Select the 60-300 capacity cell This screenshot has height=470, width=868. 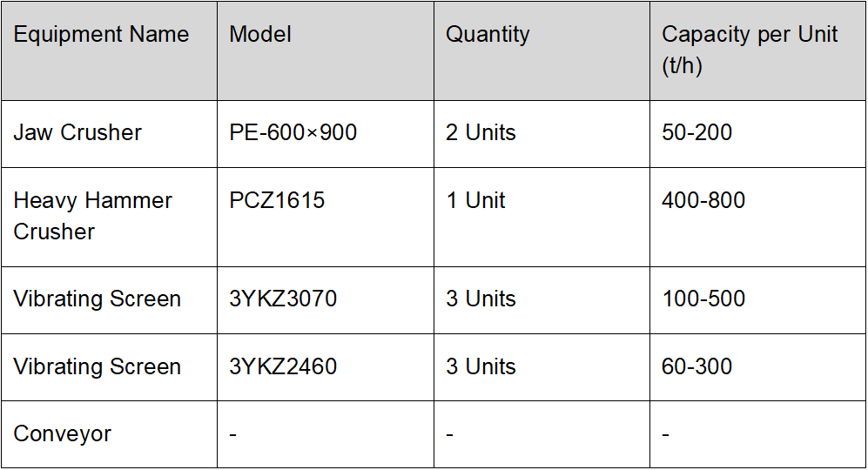tap(757, 367)
